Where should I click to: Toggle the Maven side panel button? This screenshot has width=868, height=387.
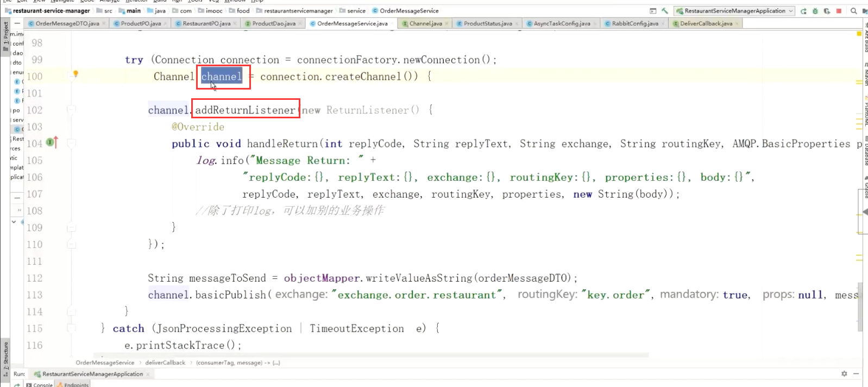tap(865, 75)
